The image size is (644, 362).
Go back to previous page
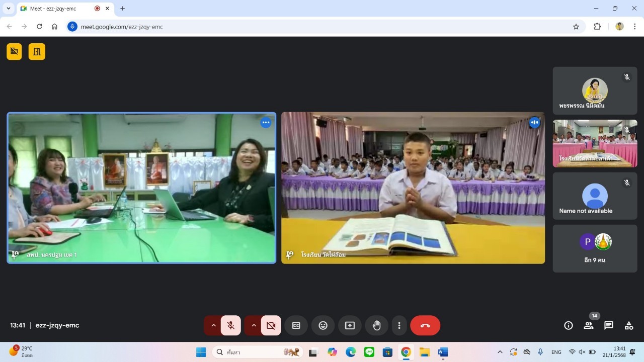pyautogui.click(x=9, y=27)
